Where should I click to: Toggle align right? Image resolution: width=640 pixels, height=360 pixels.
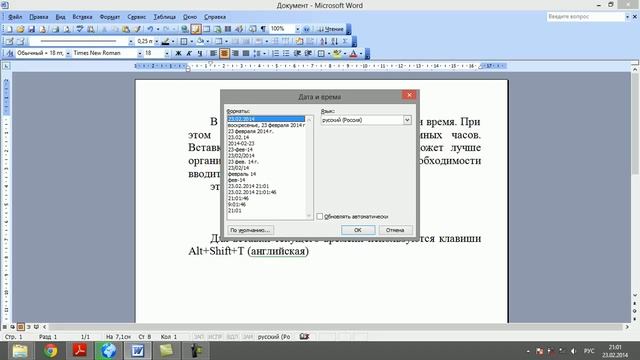235,53
